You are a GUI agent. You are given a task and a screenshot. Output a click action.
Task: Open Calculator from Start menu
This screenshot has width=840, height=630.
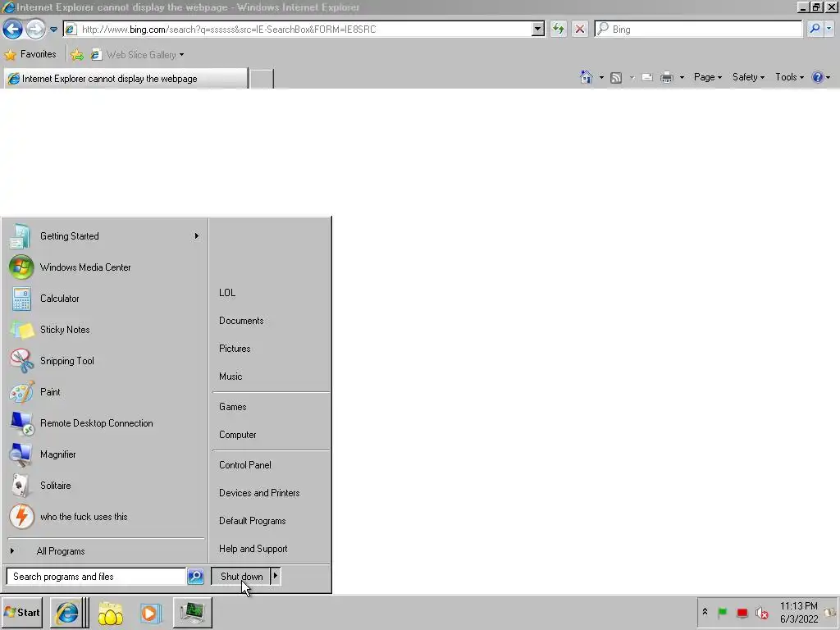click(x=106, y=299)
